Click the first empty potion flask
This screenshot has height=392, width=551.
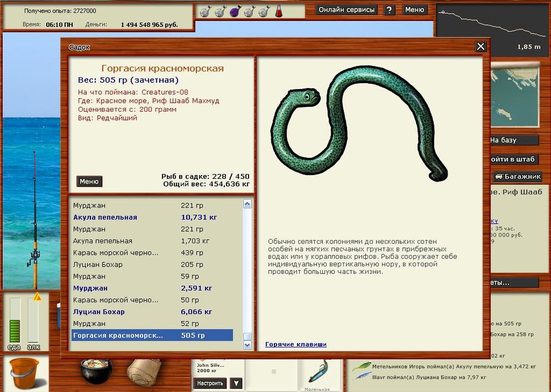(205, 11)
